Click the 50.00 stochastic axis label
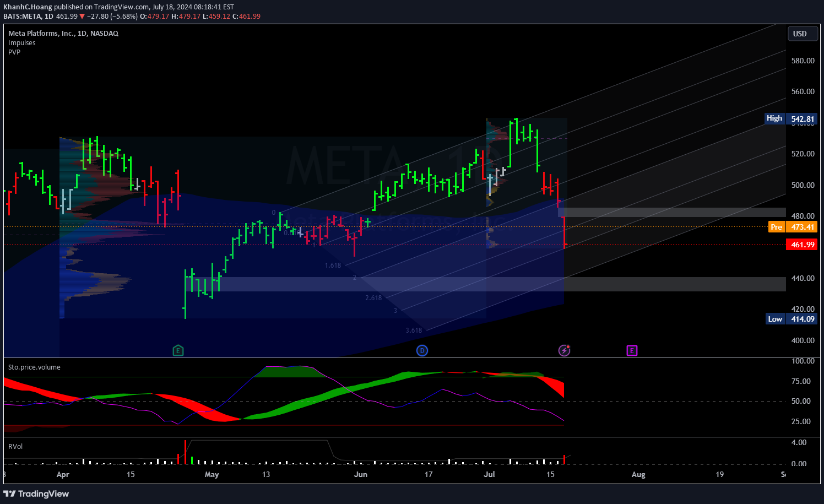 [x=801, y=401]
